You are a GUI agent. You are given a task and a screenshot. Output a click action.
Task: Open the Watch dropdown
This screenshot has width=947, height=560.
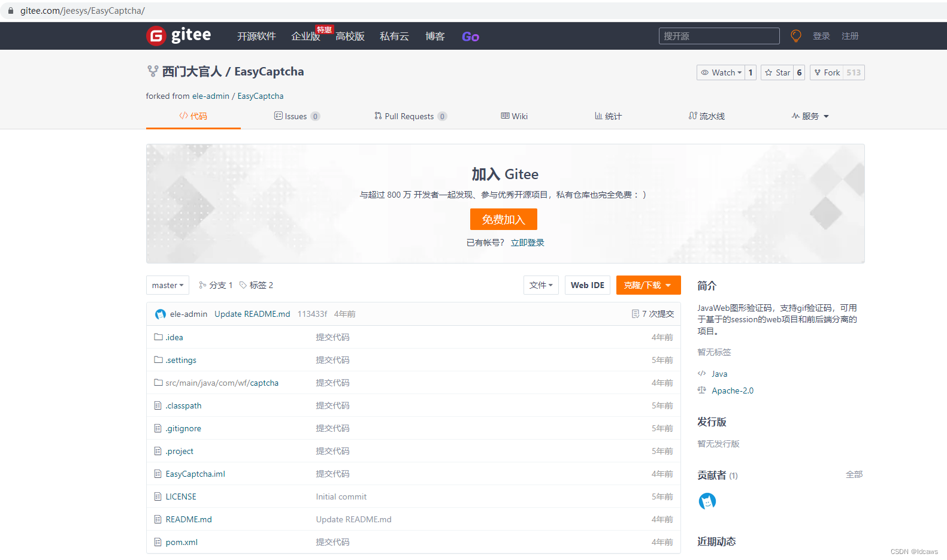[721, 72]
